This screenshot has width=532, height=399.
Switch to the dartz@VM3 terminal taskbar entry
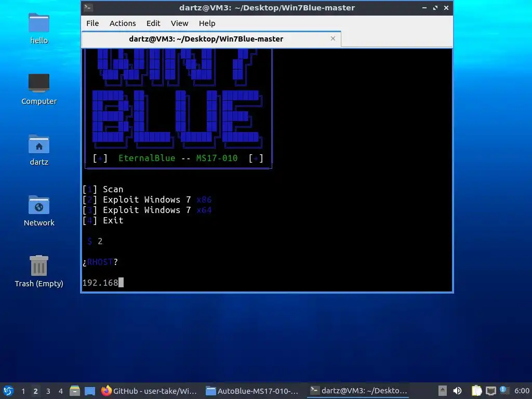coord(358,391)
